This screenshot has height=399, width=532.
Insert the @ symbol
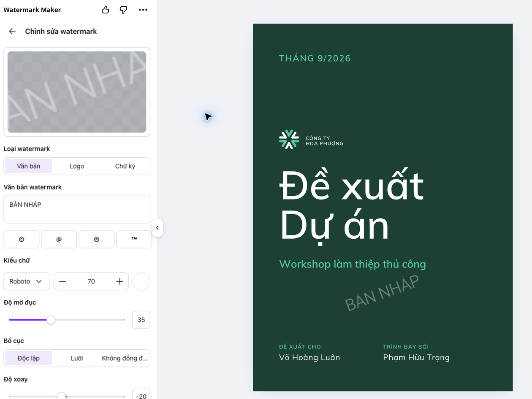pyautogui.click(x=59, y=239)
